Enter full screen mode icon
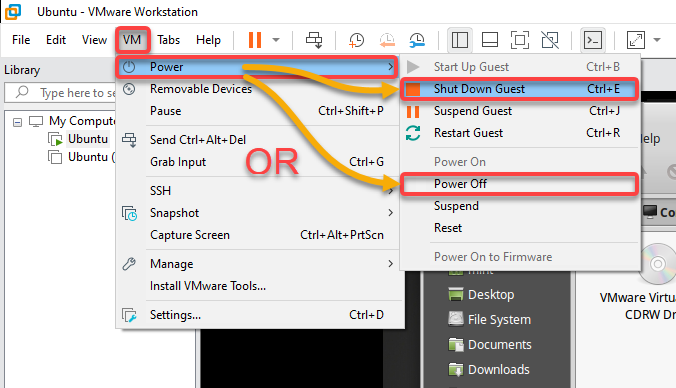Viewport: 676px width, 388px height. [520, 40]
